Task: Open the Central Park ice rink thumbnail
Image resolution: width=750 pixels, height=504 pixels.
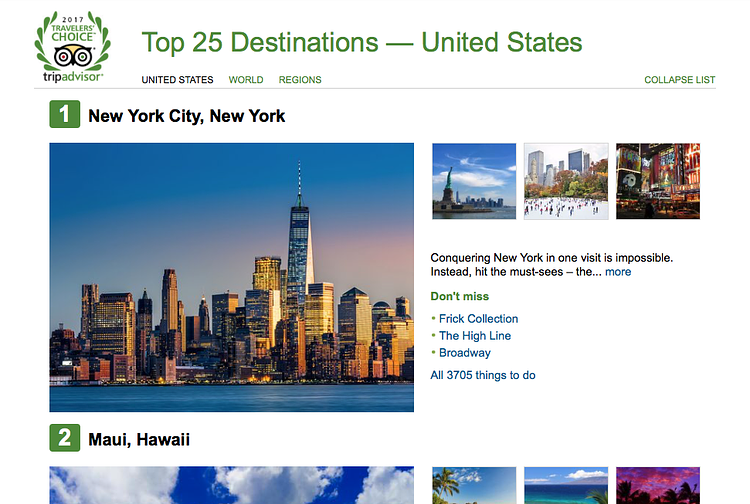Action: 566,181
